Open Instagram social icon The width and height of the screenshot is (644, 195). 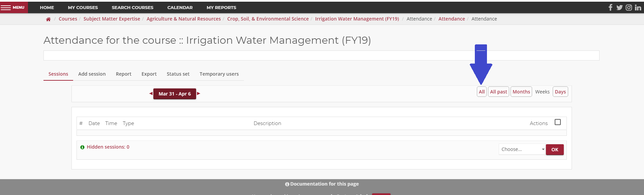(629, 7)
